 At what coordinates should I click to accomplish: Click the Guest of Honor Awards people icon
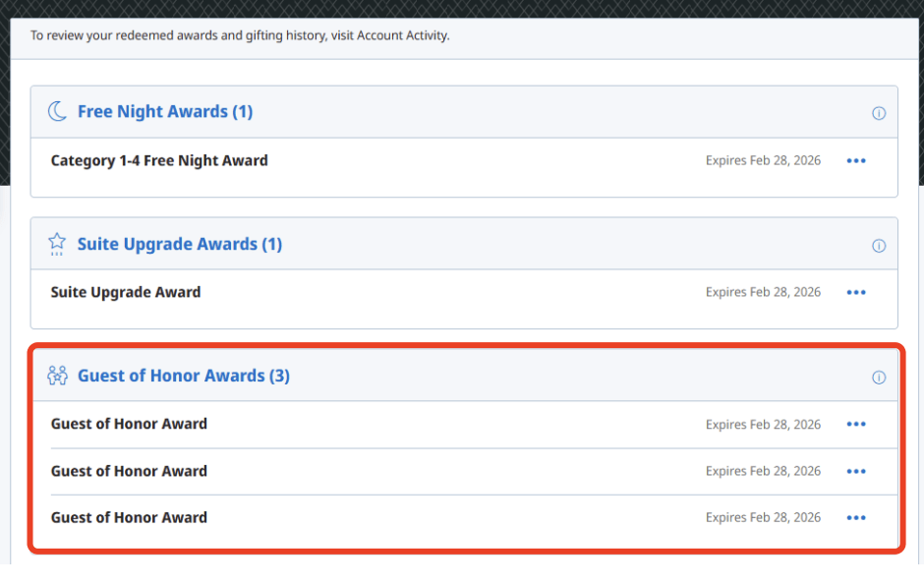tap(58, 376)
